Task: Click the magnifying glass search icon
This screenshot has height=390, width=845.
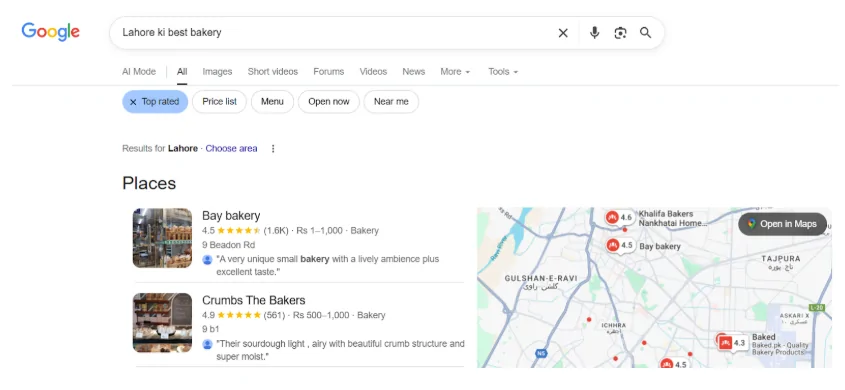Action: pos(646,33)
